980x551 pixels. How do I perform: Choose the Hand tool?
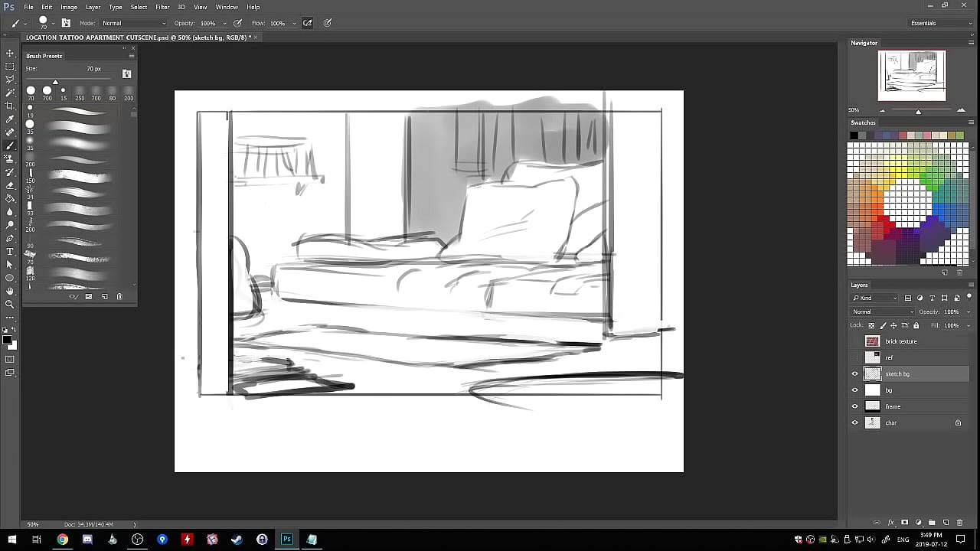click(x=10, y=291)
